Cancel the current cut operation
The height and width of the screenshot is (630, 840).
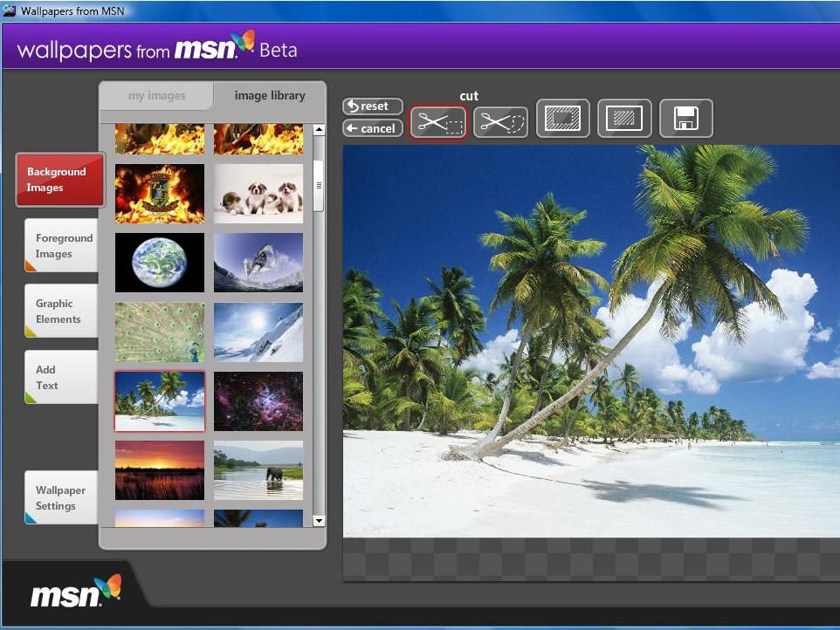pos(371,127)
